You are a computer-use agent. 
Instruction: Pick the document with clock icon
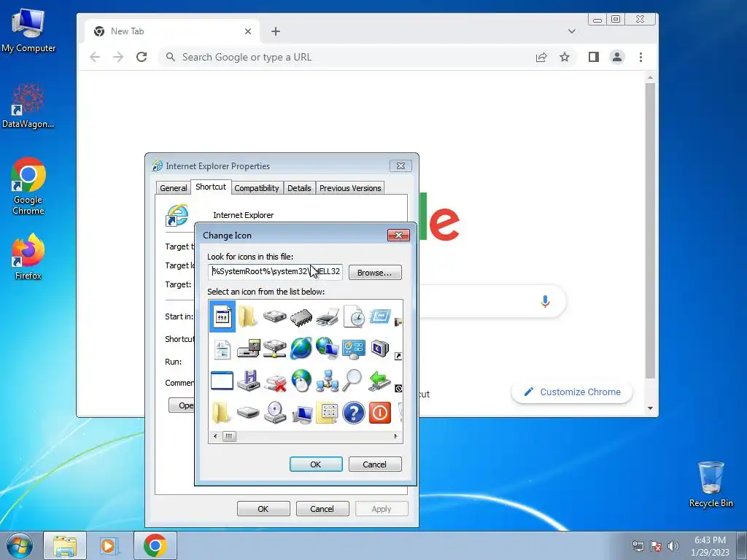354,317
